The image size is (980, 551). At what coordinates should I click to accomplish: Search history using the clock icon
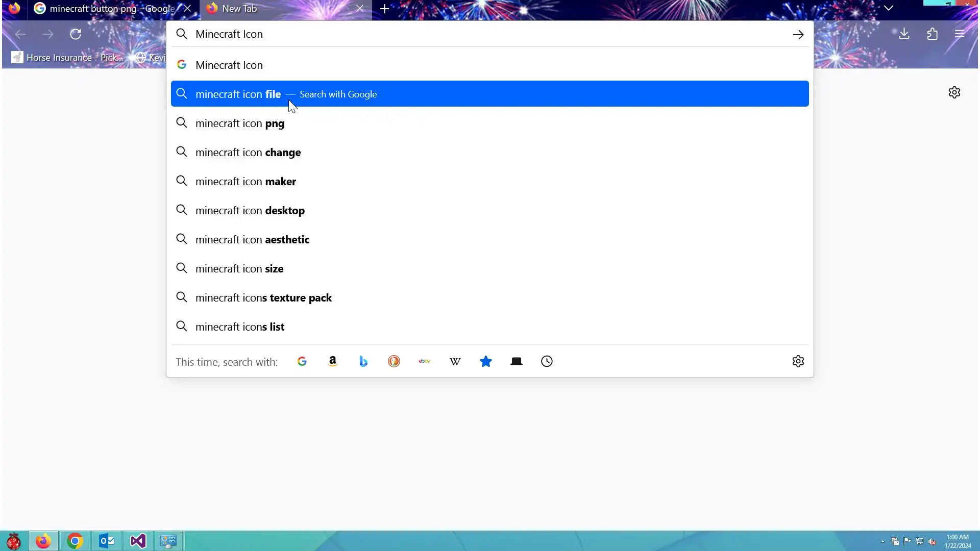[x=547, y=361]
